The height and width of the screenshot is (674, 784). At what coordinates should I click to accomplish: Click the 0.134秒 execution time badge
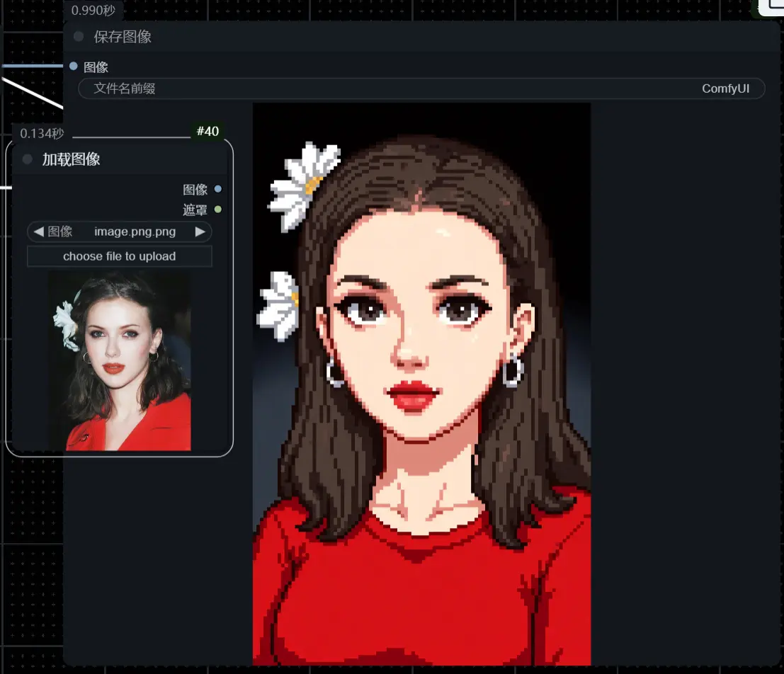point(42,134)
